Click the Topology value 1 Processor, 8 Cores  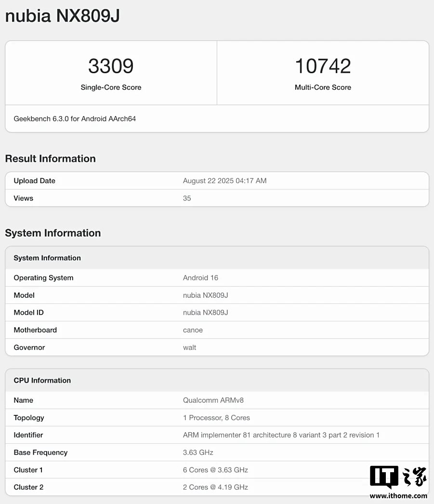(x=216, y=418)
